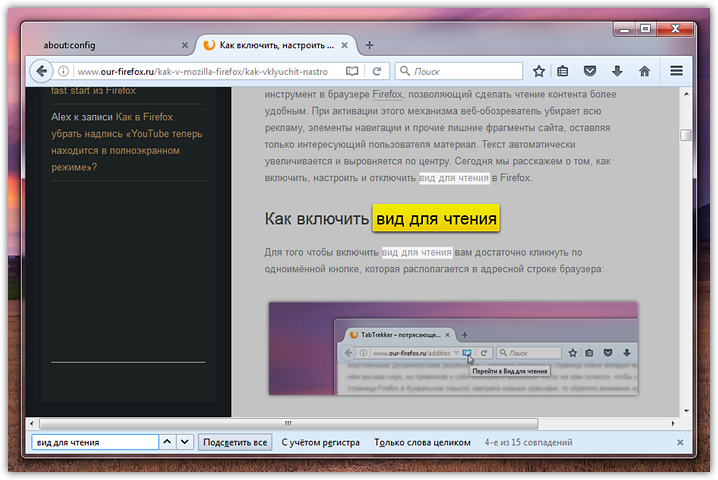Go back with the back arrow button
Image resolution: width=718 pixels, height=480 pixels.
click(41, 71)
